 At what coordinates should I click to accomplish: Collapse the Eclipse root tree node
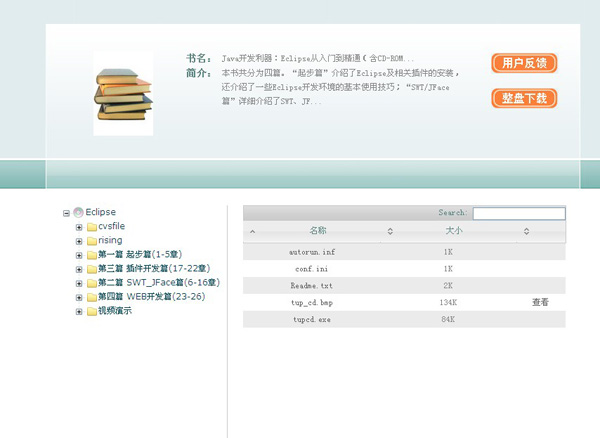66,213
